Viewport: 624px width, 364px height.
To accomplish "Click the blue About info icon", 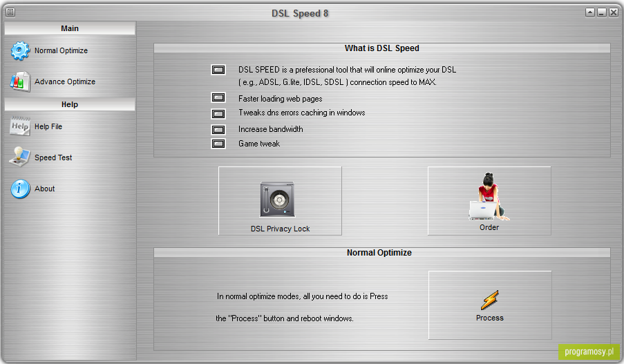I will 20,189.
